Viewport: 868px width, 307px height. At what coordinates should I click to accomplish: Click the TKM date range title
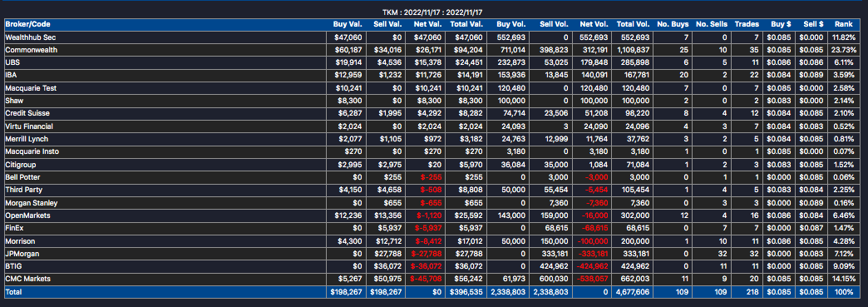click(x=432, y=12)
